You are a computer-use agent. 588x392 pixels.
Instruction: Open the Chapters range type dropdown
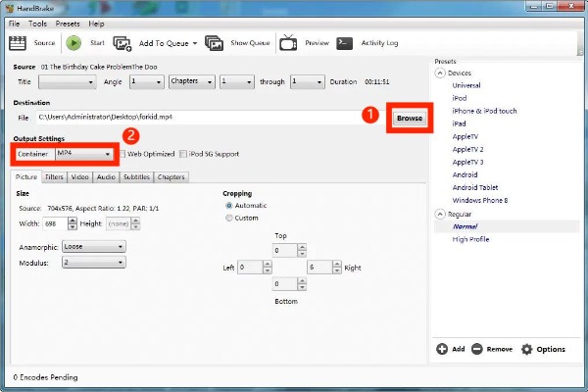[192, 81]
